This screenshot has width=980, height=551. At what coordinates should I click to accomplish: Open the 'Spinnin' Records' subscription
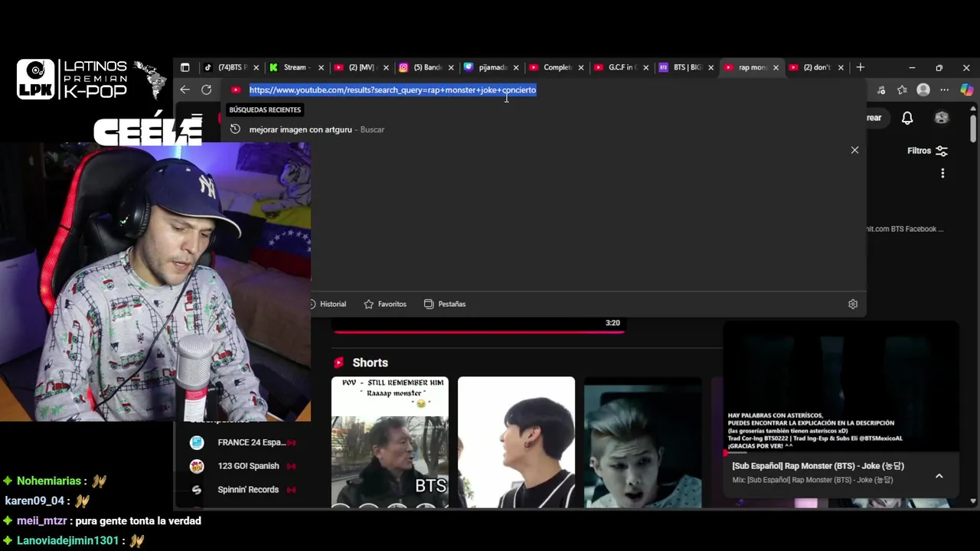[243, 490]
